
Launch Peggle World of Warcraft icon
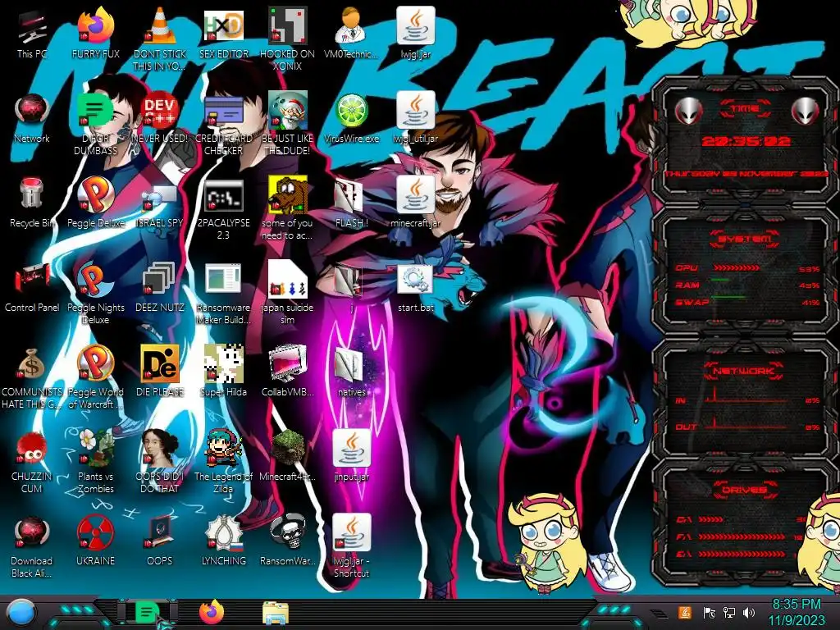click(95, 377)
